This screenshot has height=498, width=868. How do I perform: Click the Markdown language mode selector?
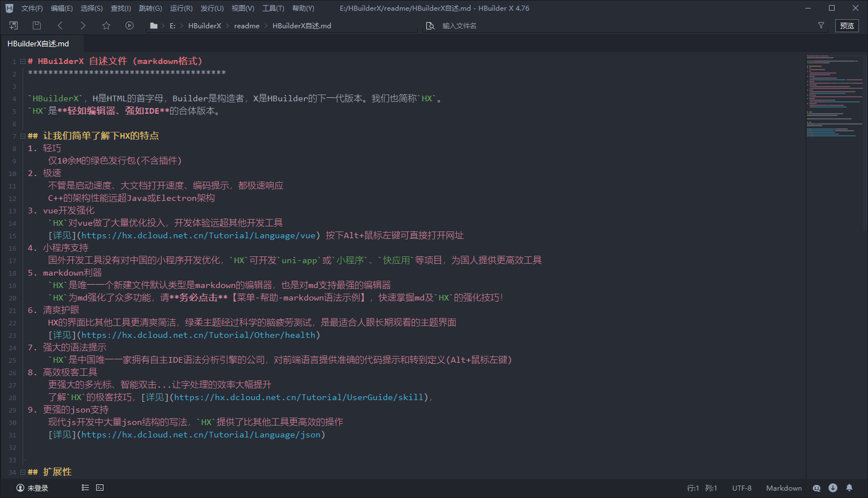784,488
